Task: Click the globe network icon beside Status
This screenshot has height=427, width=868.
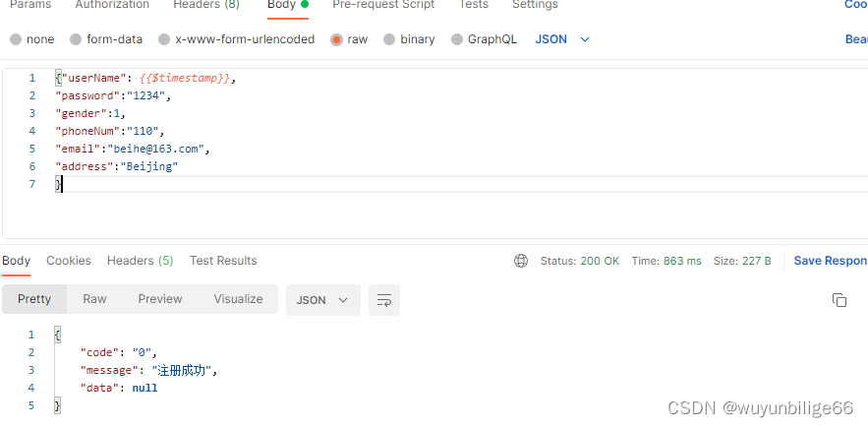Action: 521,261
